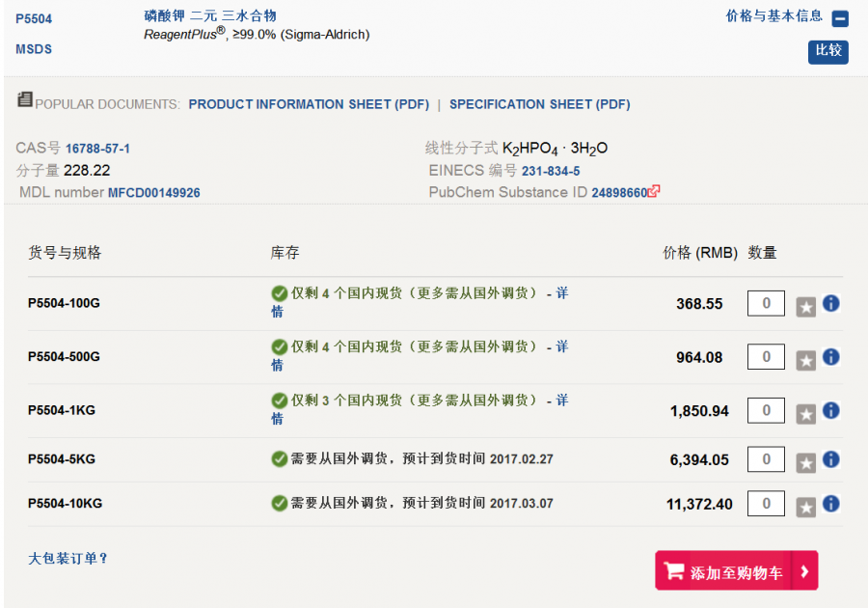Click PubChem external link icon
This screenshot has height=608, width=868.
[x=655, y=191]
